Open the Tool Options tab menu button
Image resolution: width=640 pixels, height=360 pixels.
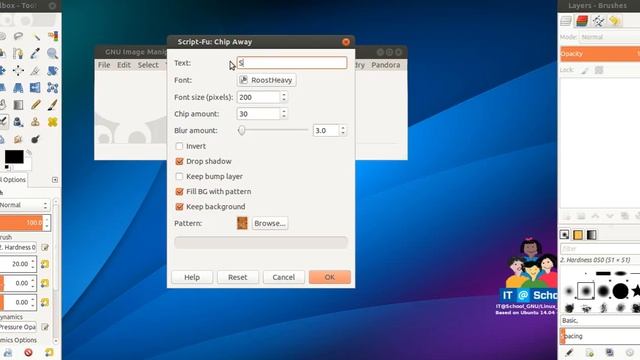click(55, 180)
